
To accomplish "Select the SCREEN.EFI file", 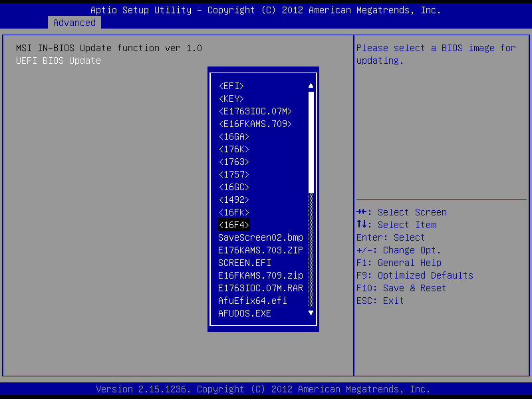I will coord(245,263).
